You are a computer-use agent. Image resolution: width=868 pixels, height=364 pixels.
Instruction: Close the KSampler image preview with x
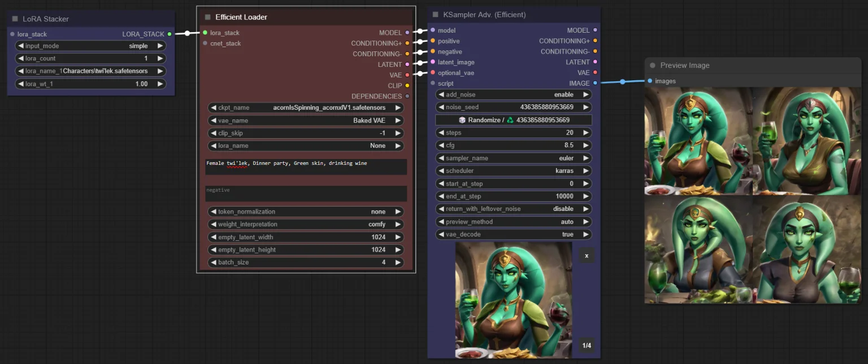click(x=587, y=256)
